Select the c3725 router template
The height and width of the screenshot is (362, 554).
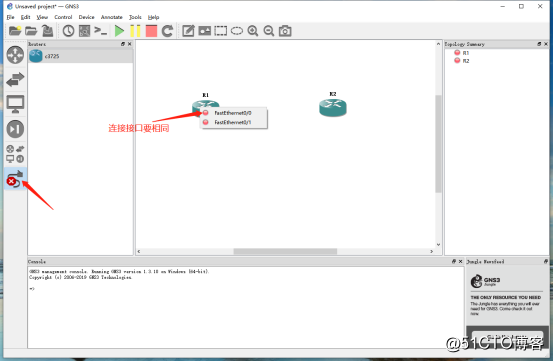(x=81, y=56)
